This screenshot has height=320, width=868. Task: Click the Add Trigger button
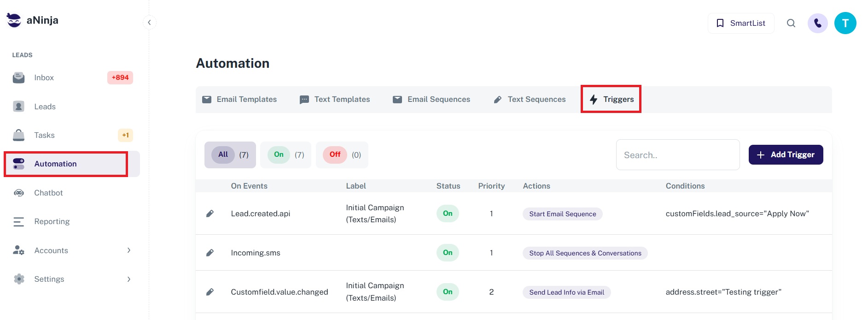coord(786,155)
